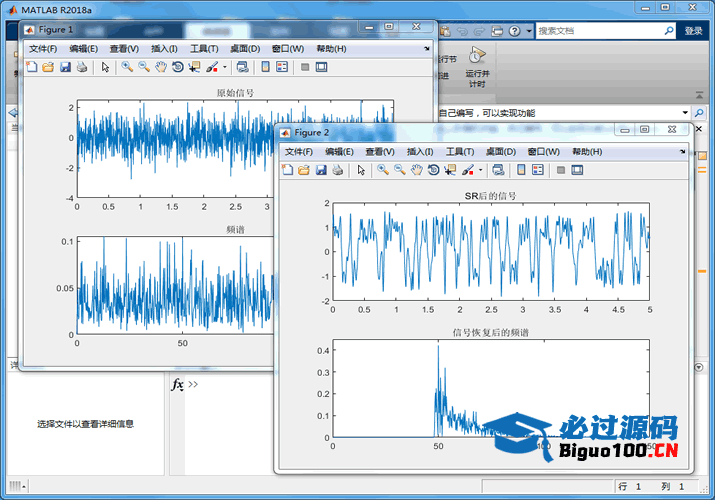Screen dimensions: 715x500
Task: Click New Figure icon in Figure 2 toolbar
Action: click(287, 170)
